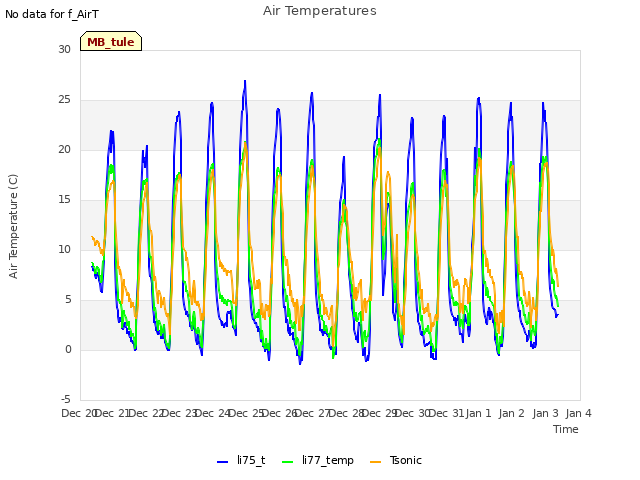Click the orange Tsonic line start near 11

(x=92, y=236)
